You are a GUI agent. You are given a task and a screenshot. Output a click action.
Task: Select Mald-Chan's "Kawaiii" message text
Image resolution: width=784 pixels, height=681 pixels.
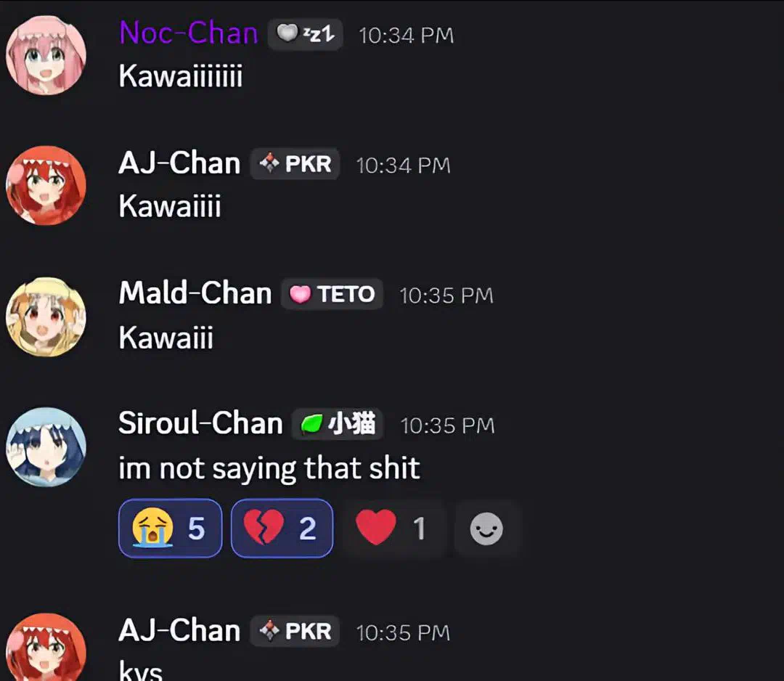[x=166, y=338]
